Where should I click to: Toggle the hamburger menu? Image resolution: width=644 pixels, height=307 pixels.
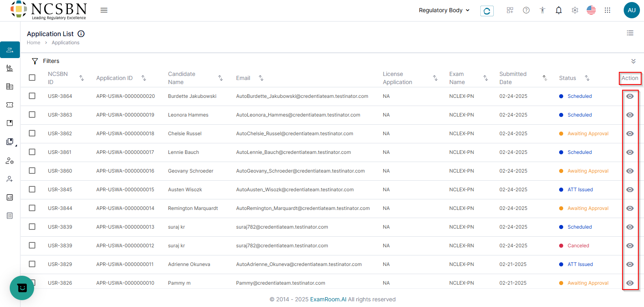click(104, 11)
